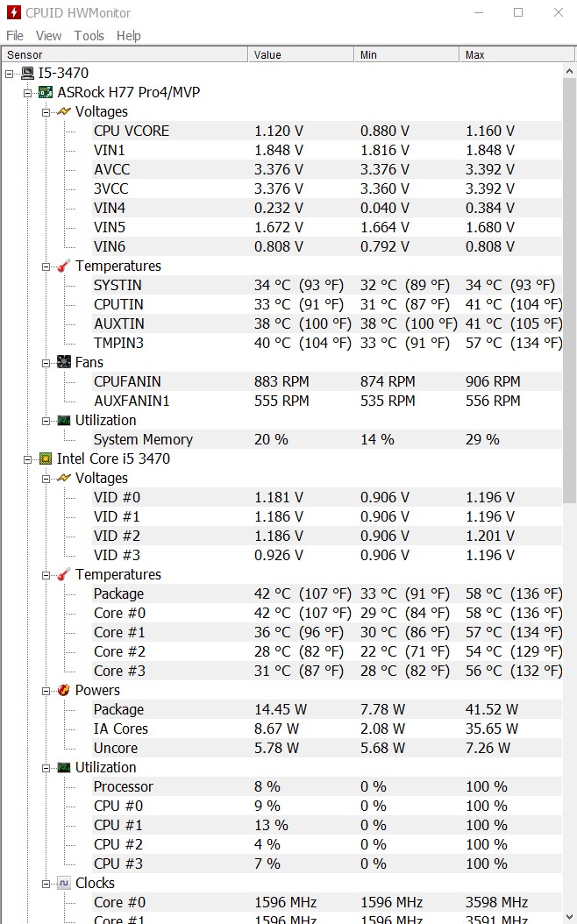Select the SYSTIN temperature row
This screenshot has width=577, height=924.
coord(327,285)
